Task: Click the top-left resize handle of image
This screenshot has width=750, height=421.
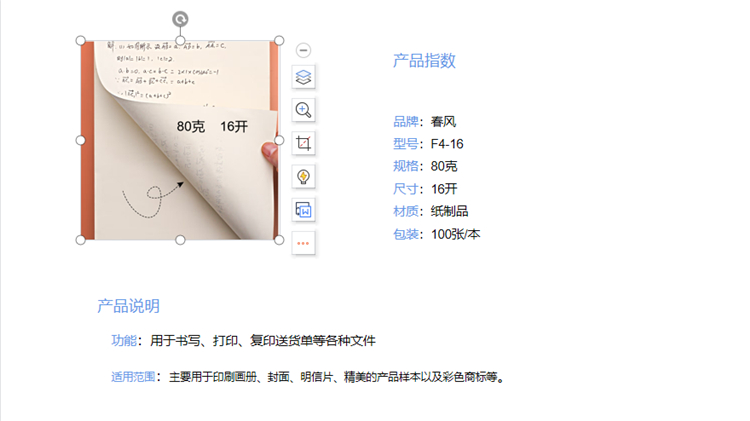Action: 81,41
